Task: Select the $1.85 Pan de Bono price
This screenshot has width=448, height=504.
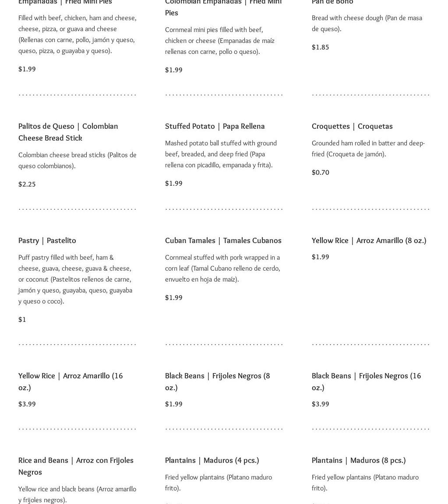Action: coord(320,47)
